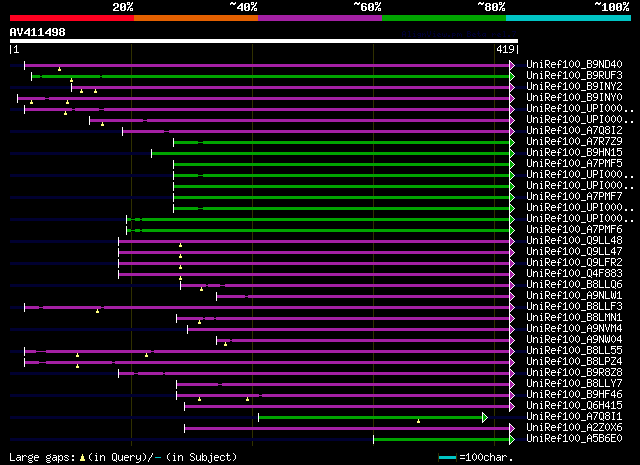Select the UniRef100_A5B6E0 hit name
Viewport: 640px width, 465px height.
pos(574,439)
